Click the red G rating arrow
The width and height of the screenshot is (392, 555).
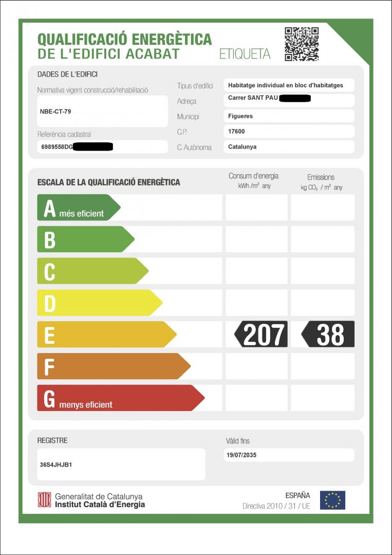coord(119,398)
